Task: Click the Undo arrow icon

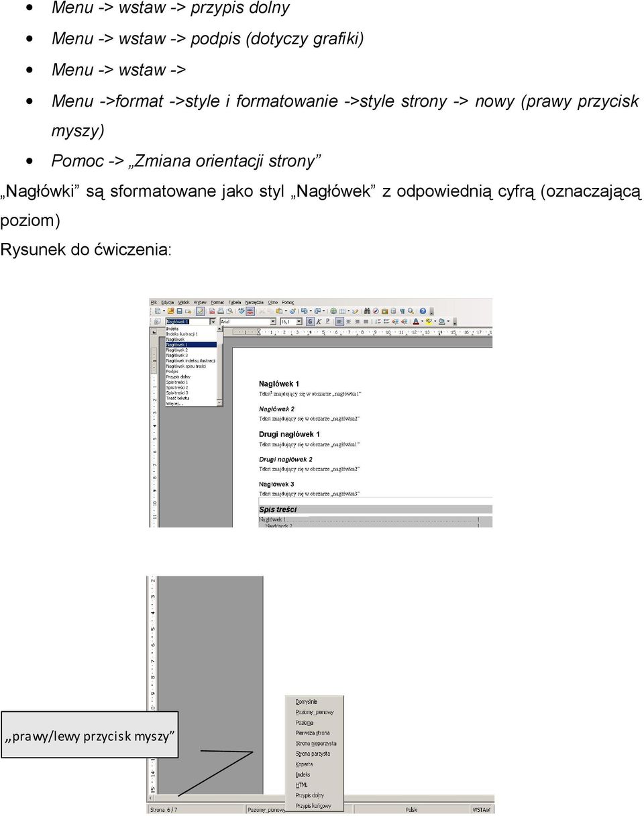Action: coord(304,311)
